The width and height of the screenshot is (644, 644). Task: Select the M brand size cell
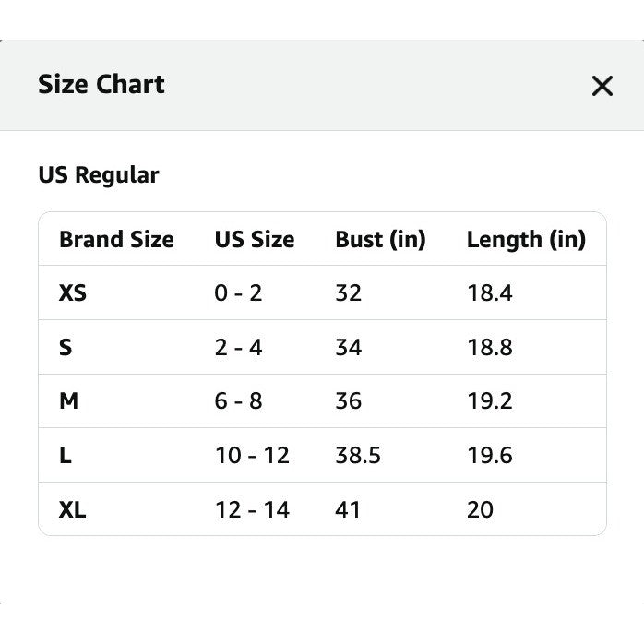68,400
